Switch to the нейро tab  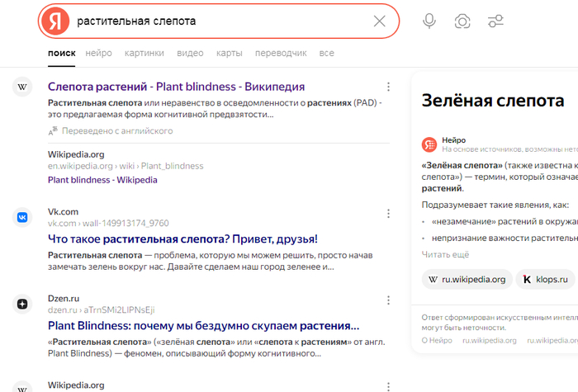tap(98, 54)
